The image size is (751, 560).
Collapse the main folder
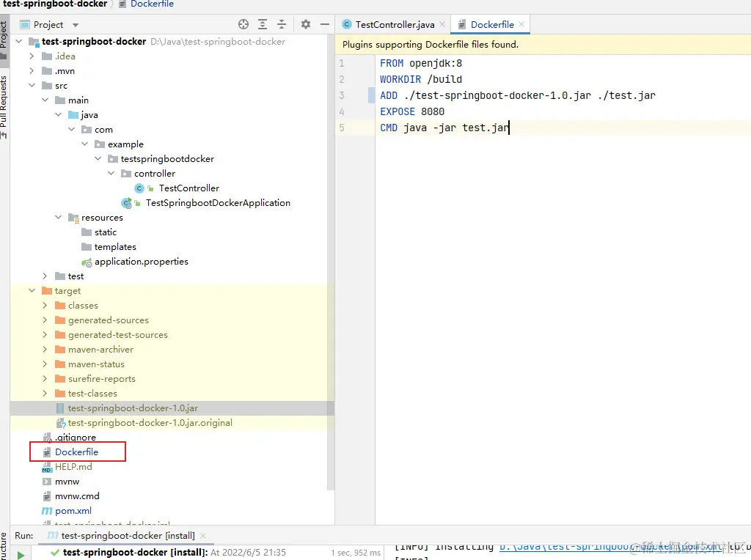coord(45,100)
